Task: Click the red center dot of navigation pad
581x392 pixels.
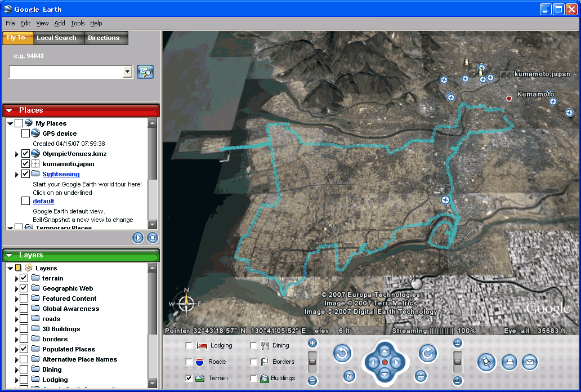Action: 385,362
